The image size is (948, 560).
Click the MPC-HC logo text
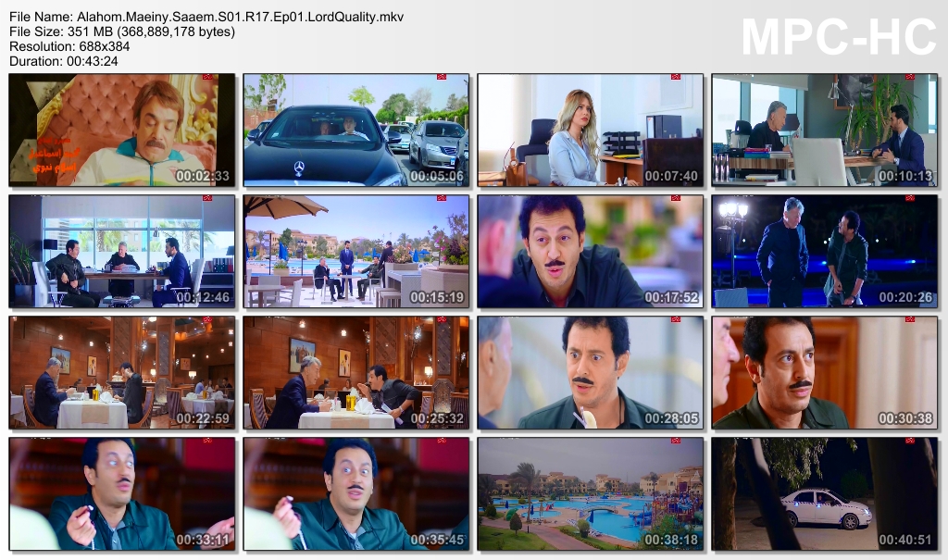tap(839, 37)
